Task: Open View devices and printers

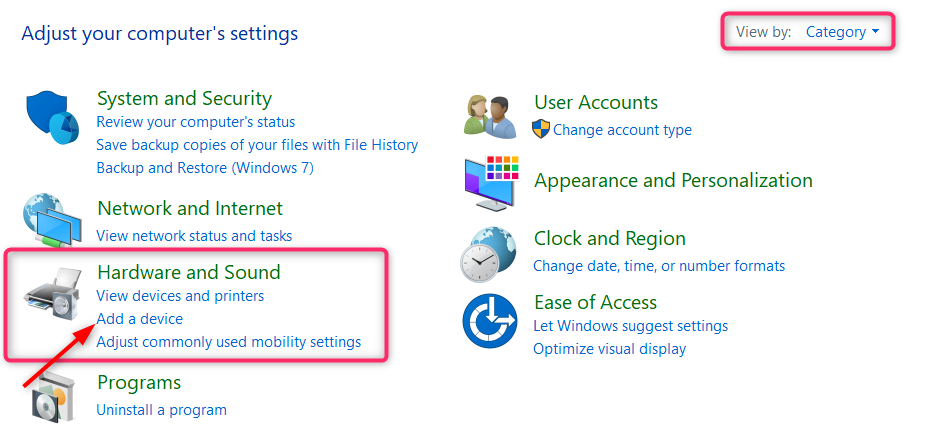Action: tap(180, 295)
